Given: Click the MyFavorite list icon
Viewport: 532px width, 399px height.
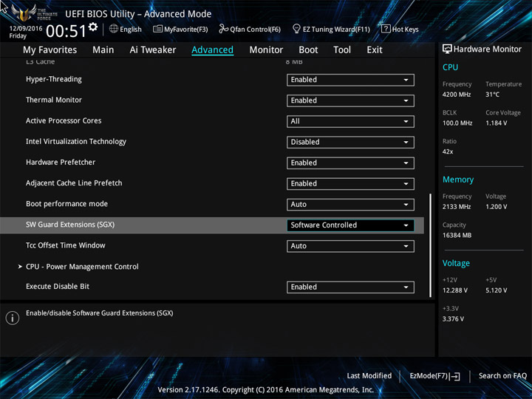Looking at the screenshot, I should tap(158, 29).
